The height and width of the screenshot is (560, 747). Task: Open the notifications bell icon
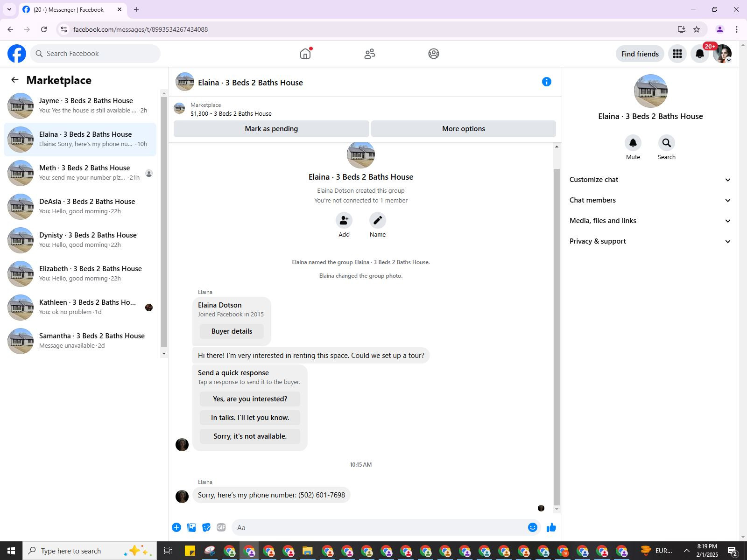point(700,54)
